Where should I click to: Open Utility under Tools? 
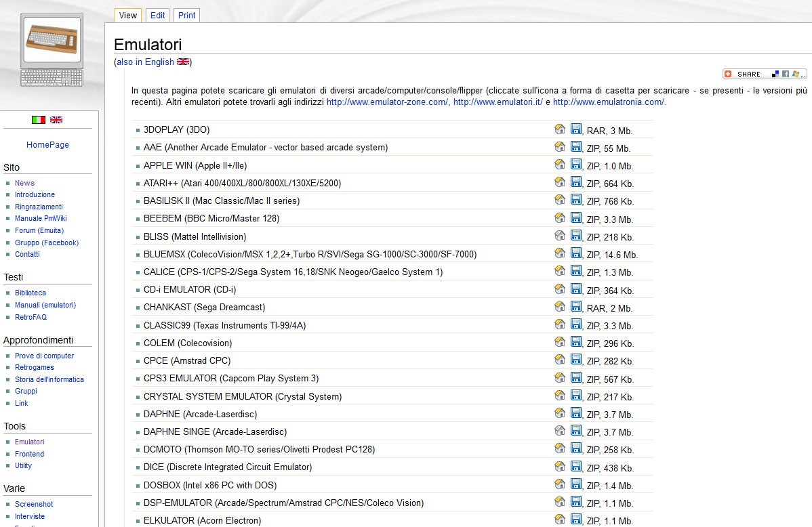tap(23, 465)
